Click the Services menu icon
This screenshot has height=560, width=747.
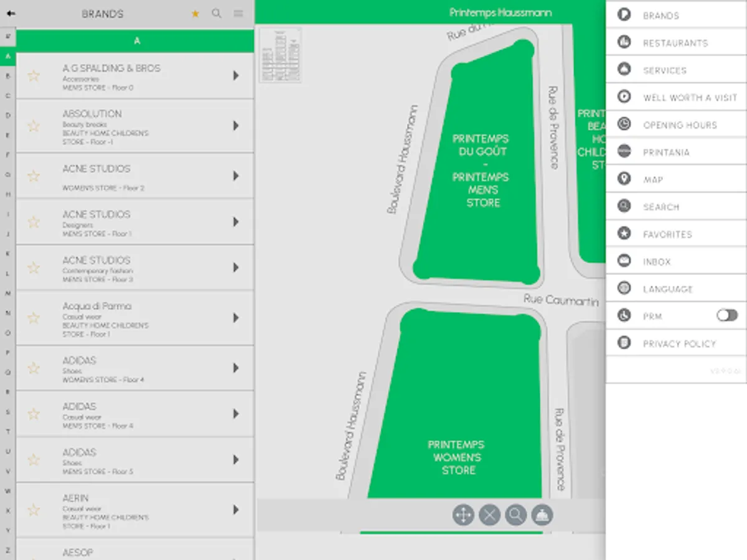[x=624, y=70]
